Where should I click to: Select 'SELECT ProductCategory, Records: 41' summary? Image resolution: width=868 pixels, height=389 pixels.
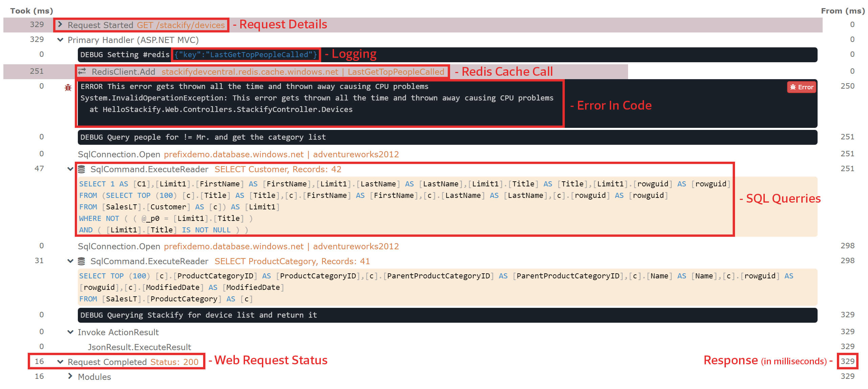point(292,261)
